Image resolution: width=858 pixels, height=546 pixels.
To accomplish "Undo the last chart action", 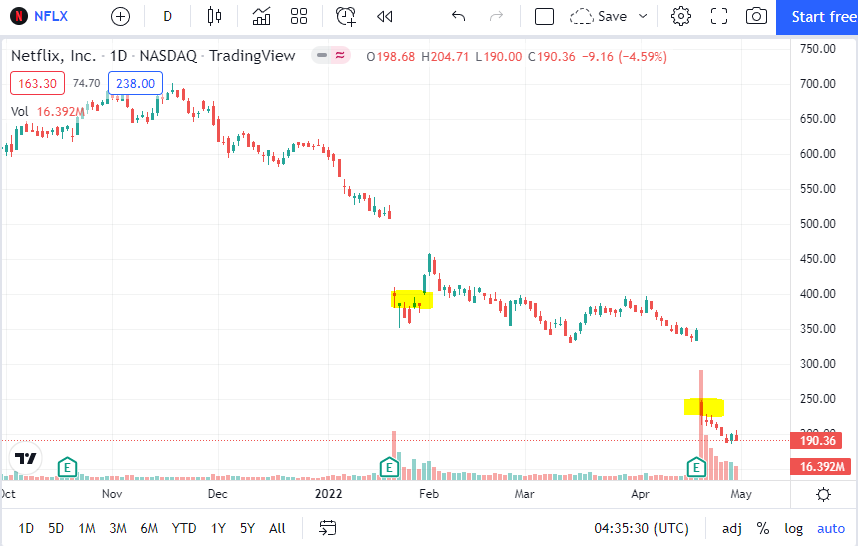I will (459, 16).
